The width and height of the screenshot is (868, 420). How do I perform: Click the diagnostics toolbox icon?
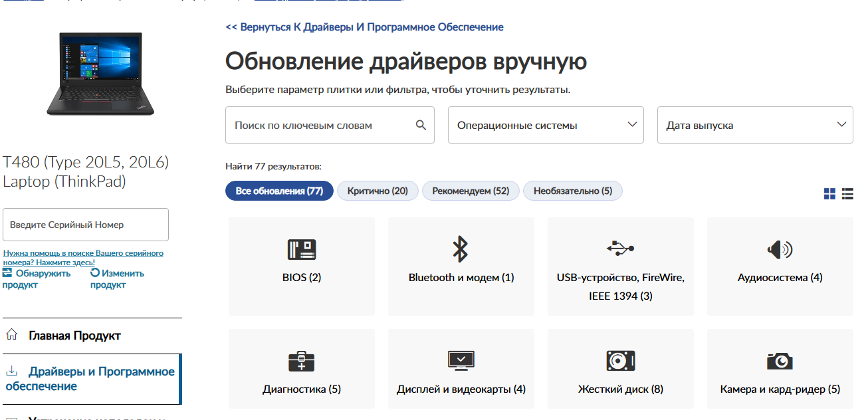point(302,361)
